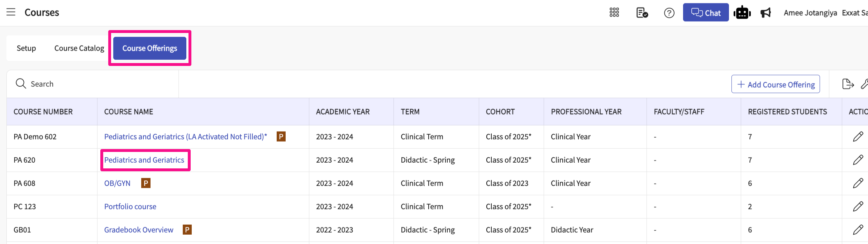Click into the Search field
Viewport: 868px width, 244px height.
coord(97,84)
